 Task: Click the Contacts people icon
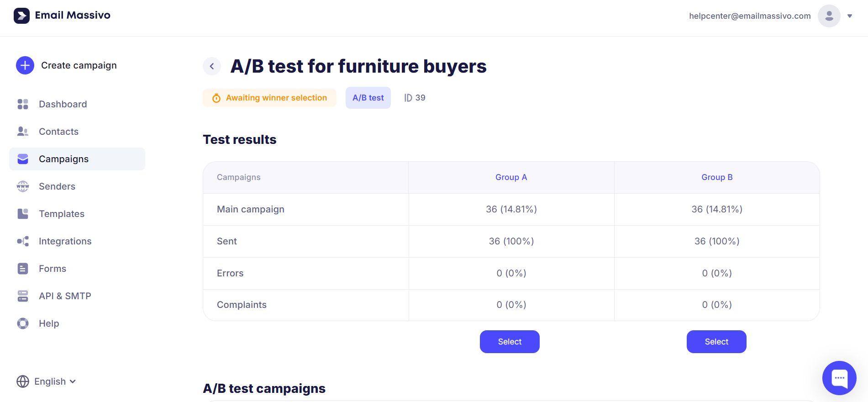point(23,132)
